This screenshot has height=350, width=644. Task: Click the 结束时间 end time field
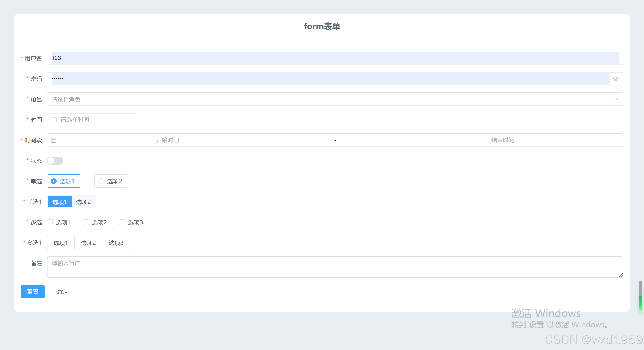502,140
